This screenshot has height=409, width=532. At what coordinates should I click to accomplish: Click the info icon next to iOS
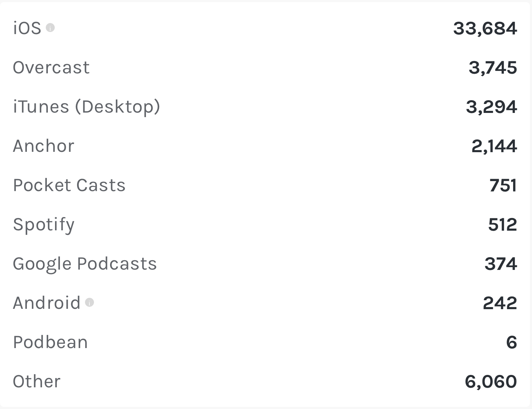coord(50,28)
